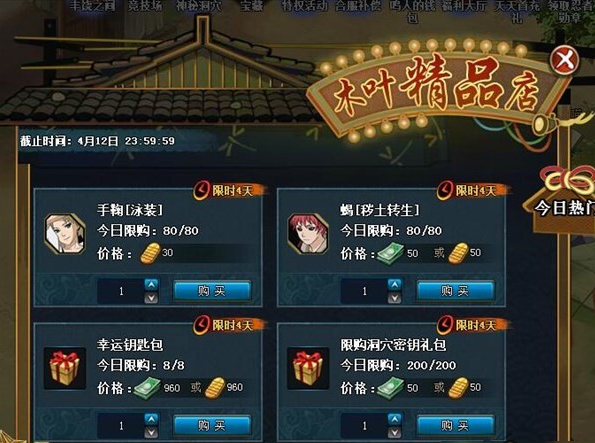Increase quantity for 蝎[秽土转生] with up arrow
Viewport: 595px width, 443px height.
point(395,284)
